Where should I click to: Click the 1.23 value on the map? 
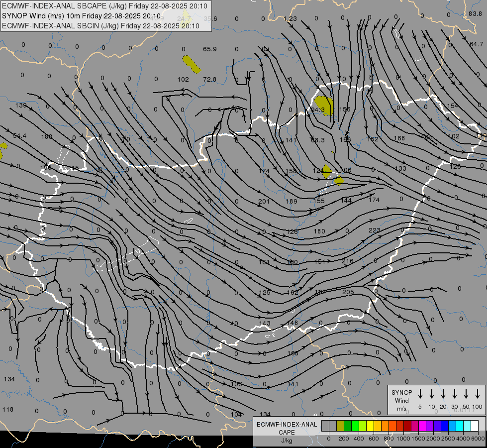[x=290, y=19]
